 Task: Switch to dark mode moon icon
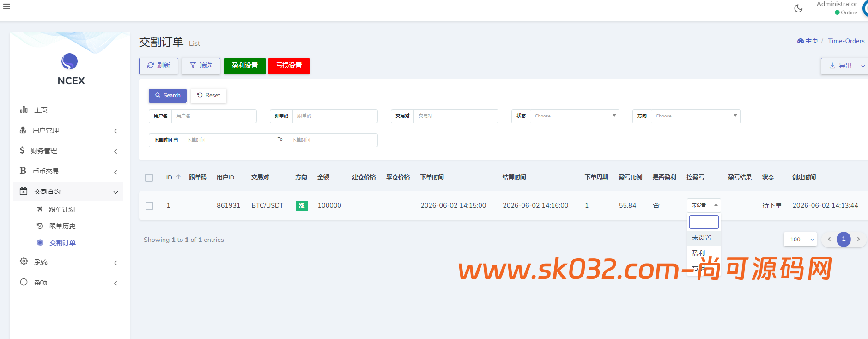tap(798, 8)
